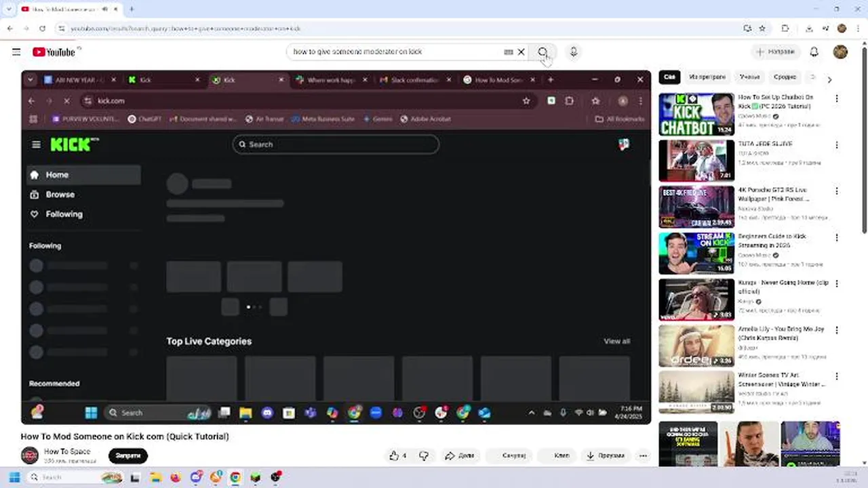Open the "How To Space" channel name
The height and width of the screenshot is (488, 868).
(x=67, y=451)
